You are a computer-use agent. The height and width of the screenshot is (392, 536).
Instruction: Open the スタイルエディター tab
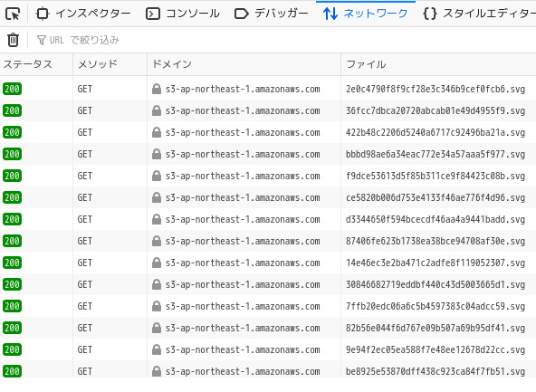[479, 14]
